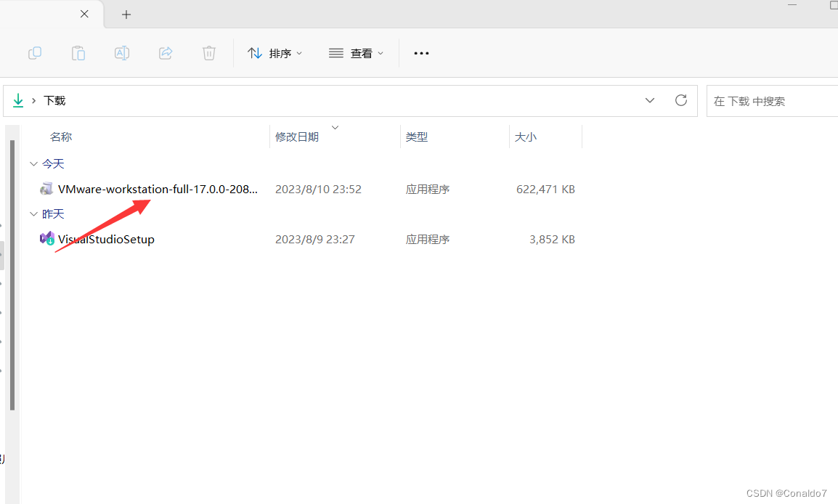
Task: Select the VisualStudioSetup file
Action: click(x=106, y=240)
